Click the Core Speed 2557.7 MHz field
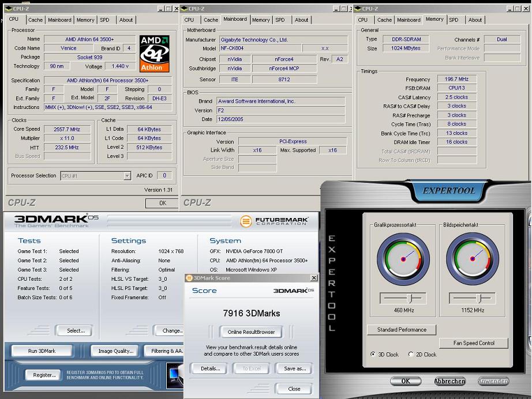This screenshot has width=532, height=399. 67,129
